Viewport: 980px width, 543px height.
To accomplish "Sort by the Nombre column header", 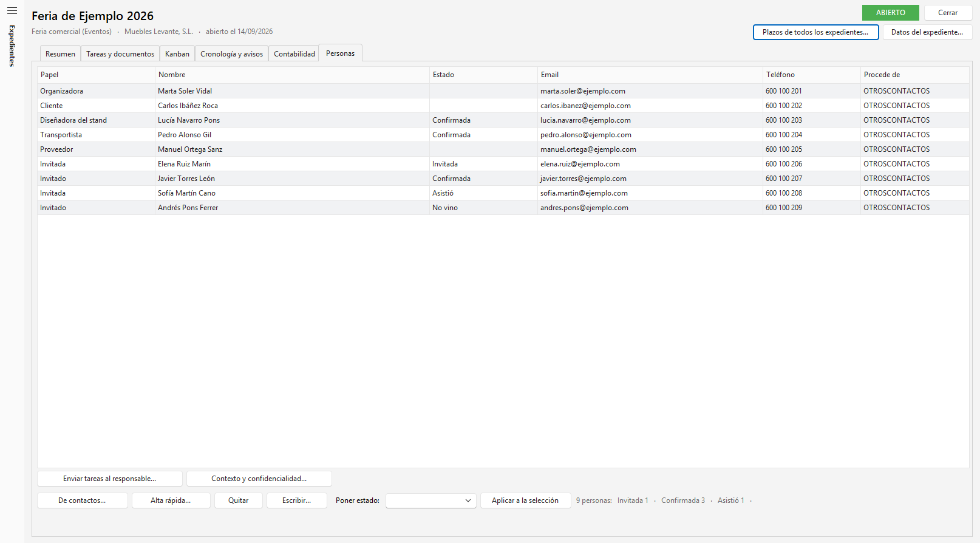I will pos(292,75).
